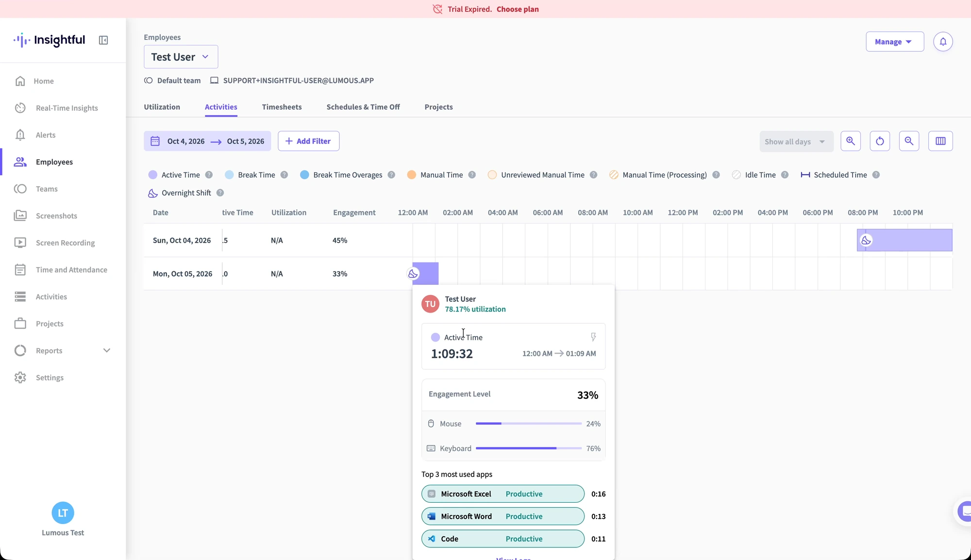Open the Show all days dropdown

coord(796,141)
